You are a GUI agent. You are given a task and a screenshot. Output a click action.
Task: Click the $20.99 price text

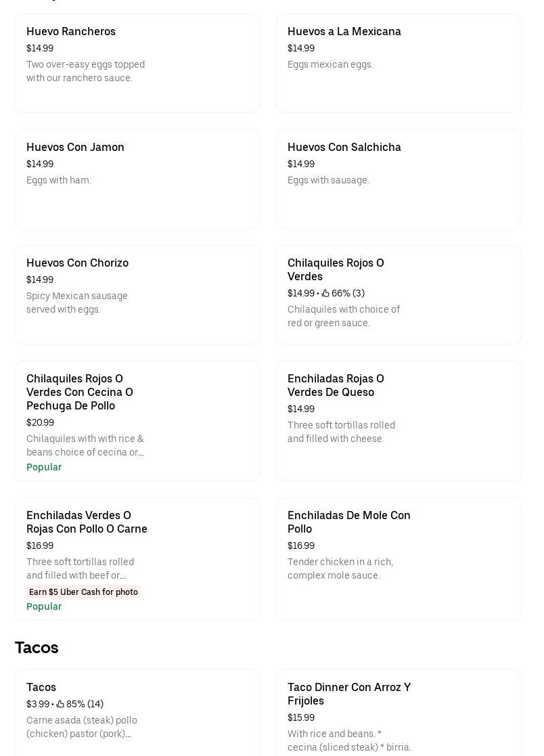click(x=40, y=422)
